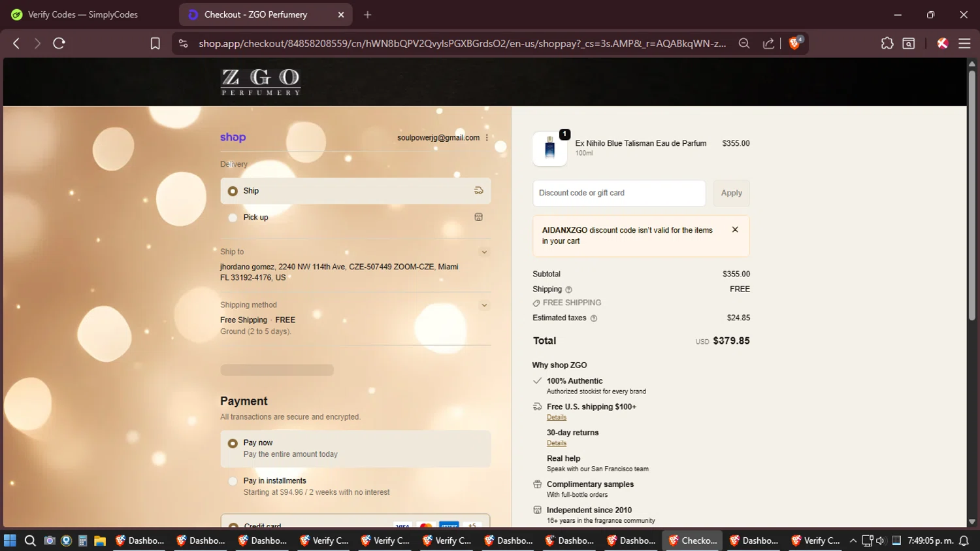The height and width of the screenshot is (551, 980).
Task: Click the FREE SHIPPING tag icon
Action: (536, 303)
